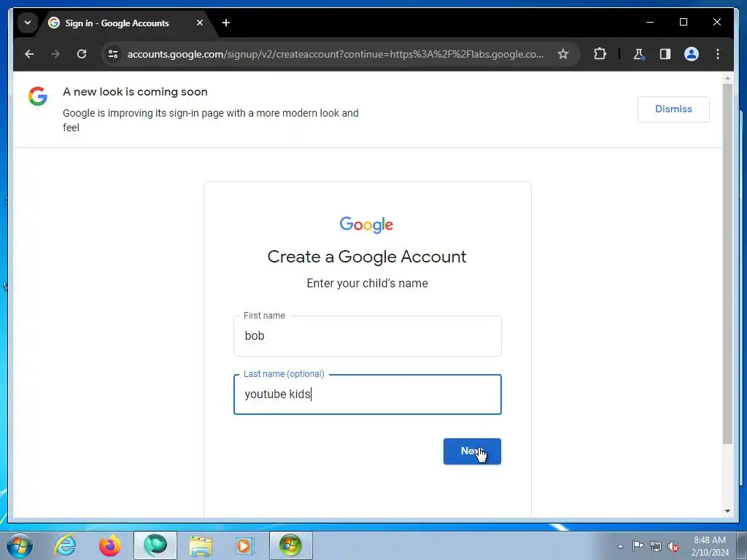Screen dimensions: 747x560
Task: Launch Internet Explorer from taskbar
Action: pos(65,545)
